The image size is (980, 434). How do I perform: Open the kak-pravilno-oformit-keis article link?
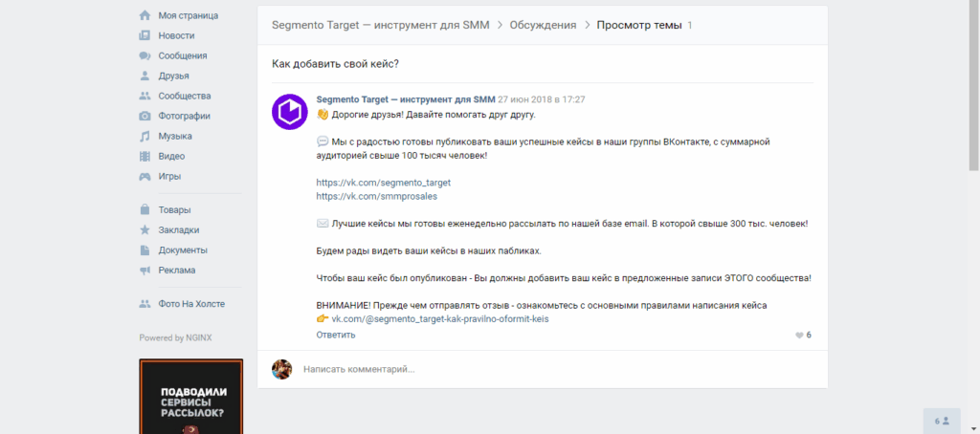(x=440, y=318)
